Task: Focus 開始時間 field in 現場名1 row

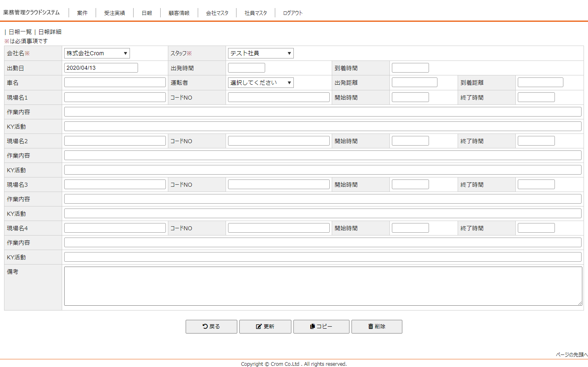Action: 410,97
